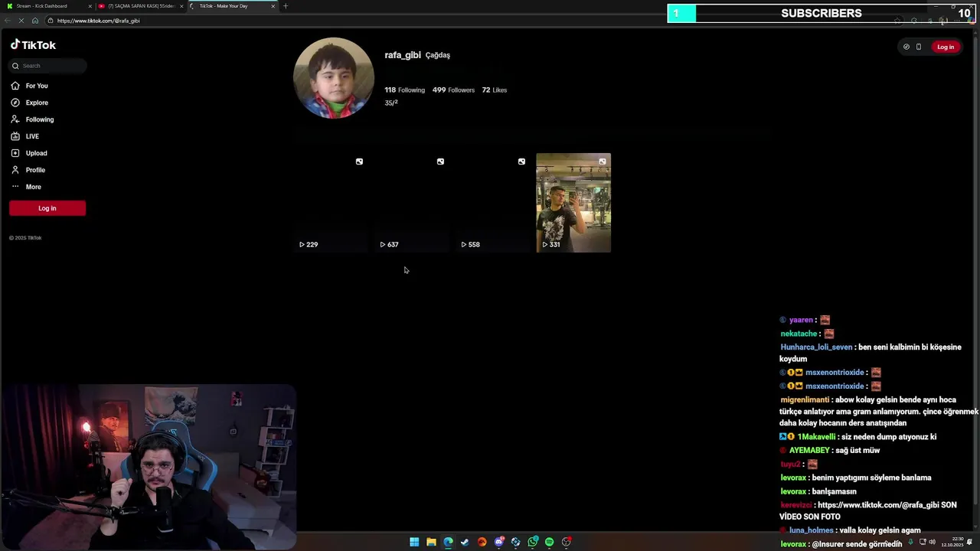Click the rafa_gibi username heading

click(x=403, y=55)
